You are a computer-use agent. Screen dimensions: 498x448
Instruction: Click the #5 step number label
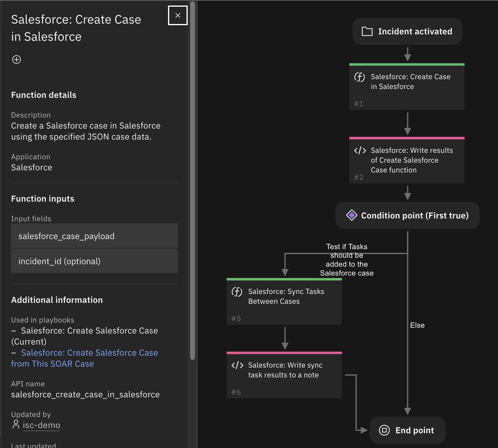(236, 319)
